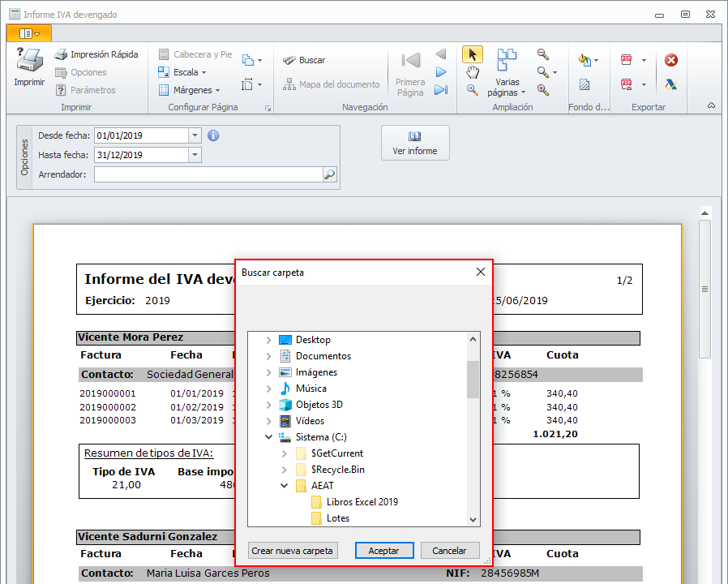Click the red close preview icon
The width and height of the screenshot is (728, 584).
pos(671,60)
